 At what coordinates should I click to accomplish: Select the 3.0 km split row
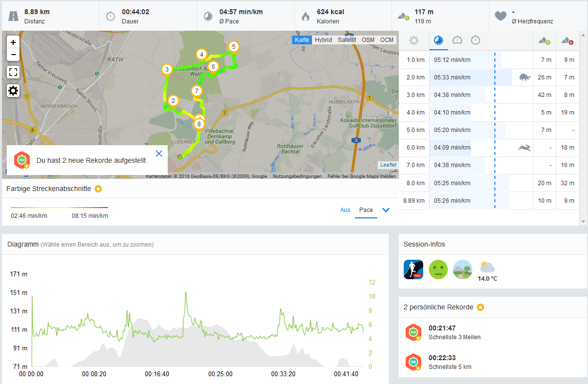point(489,95)
